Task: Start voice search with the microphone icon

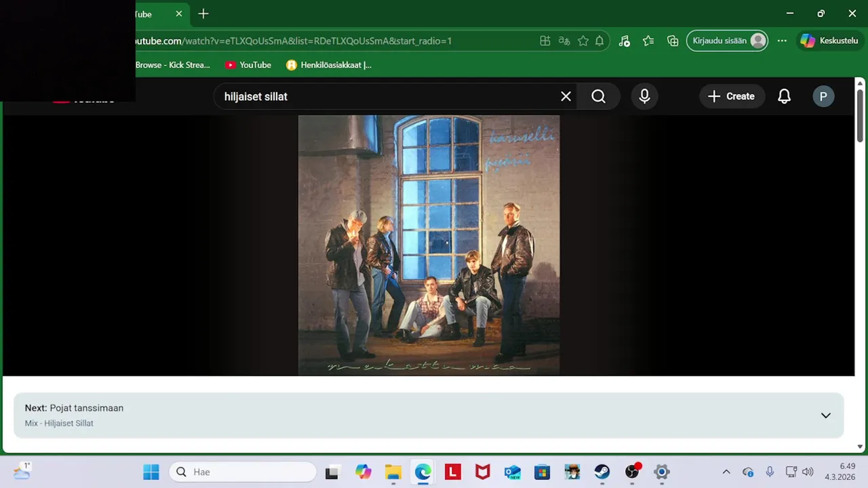Action: click(x=645, y=96)
